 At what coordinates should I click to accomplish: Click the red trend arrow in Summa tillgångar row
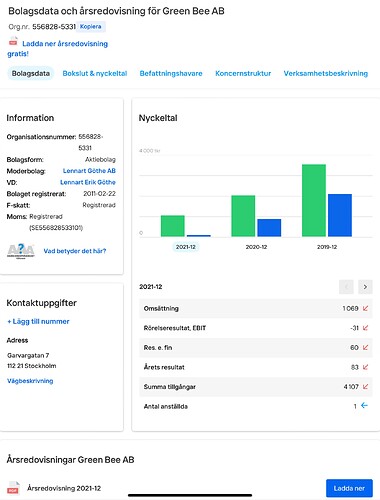pos(365,387)
